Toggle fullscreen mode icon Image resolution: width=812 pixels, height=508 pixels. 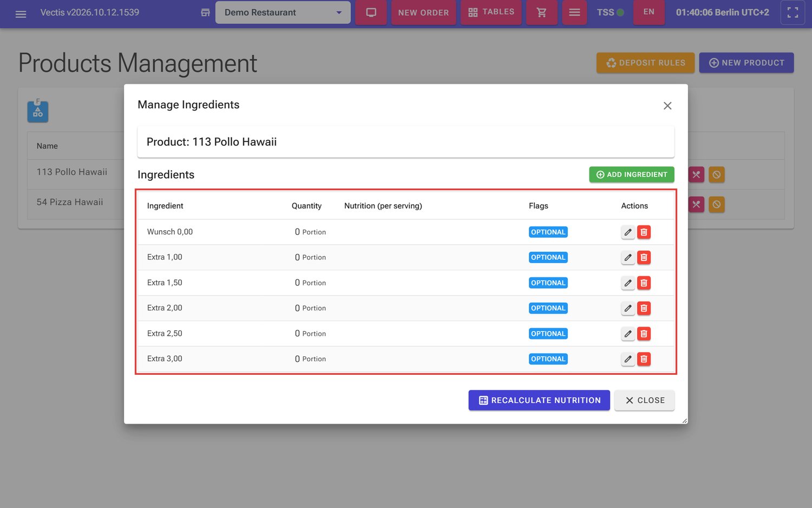793,12
